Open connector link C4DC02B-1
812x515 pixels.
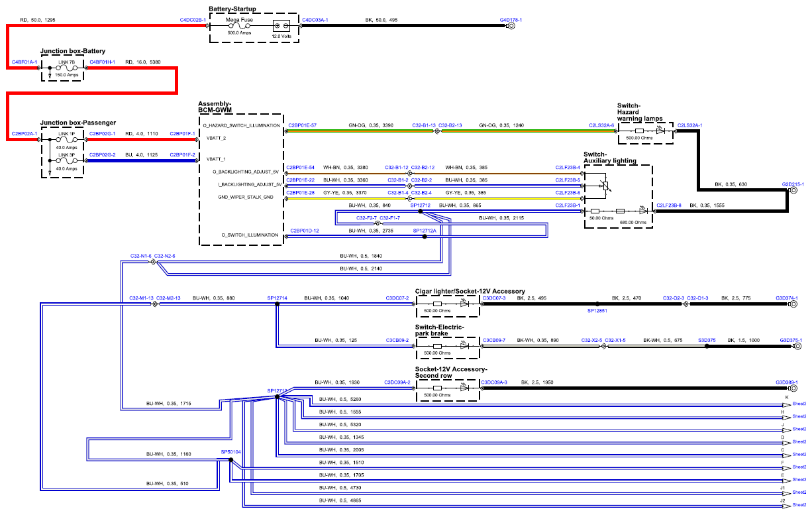pos(193,21)
